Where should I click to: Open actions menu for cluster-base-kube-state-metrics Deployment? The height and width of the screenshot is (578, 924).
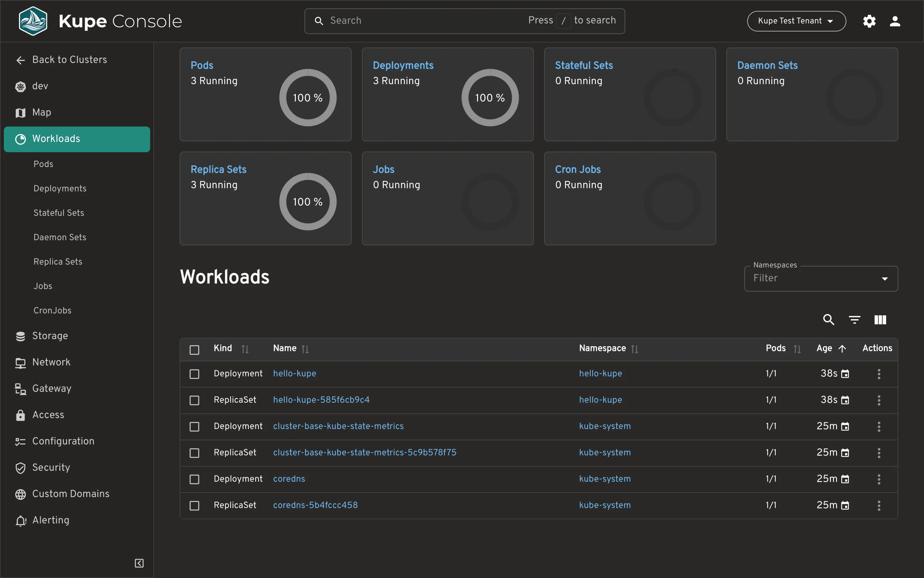[x=879, y=427]
